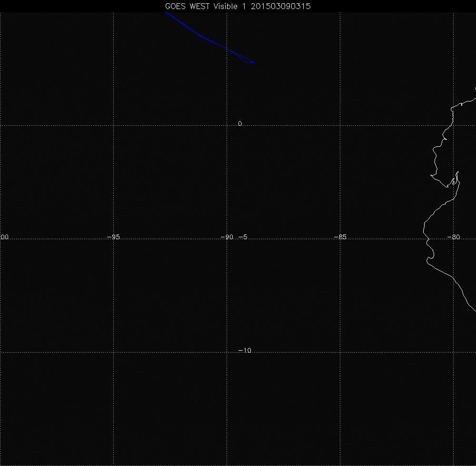Click grid intersection of -85 longitude and equator
476x466 pixels.
pos(340,125)
